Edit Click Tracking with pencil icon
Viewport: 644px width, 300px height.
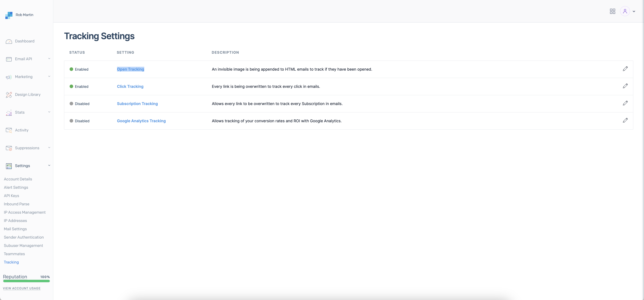(x=625, y=86)
